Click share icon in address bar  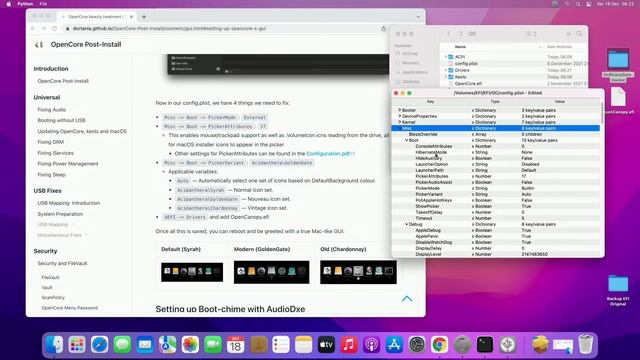pyautogui.click(x=384, y=29)
